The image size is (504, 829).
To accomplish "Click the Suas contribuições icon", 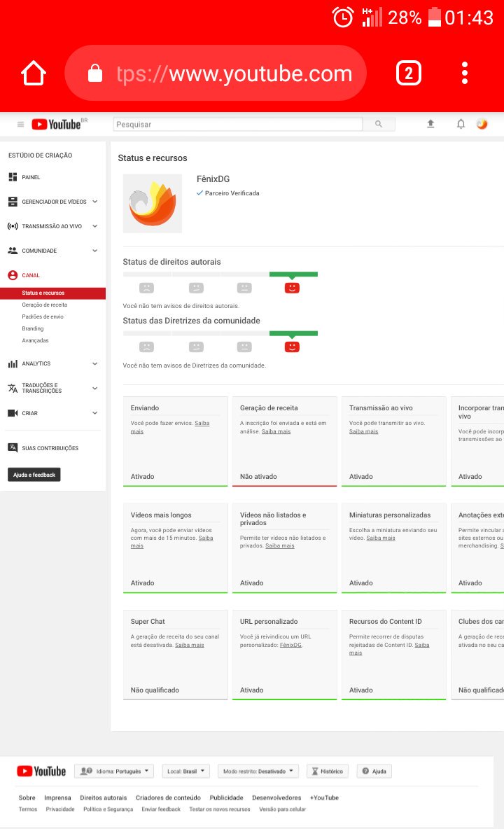I will [13, 447].
